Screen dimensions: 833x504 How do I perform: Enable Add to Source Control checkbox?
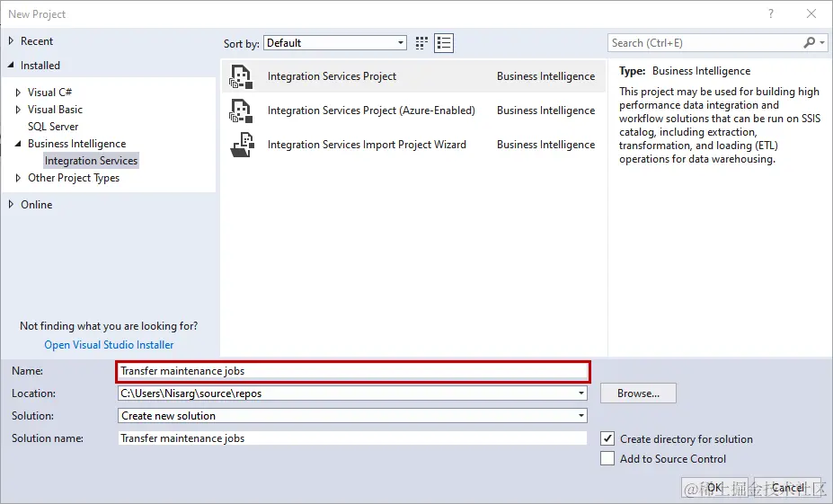click(x=607, y=458)
